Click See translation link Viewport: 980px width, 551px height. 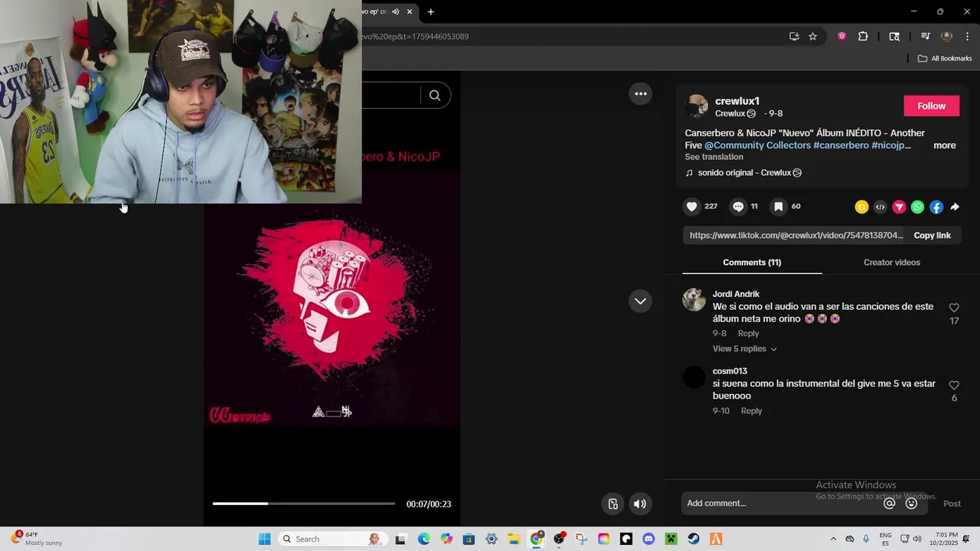click(714, 157)
